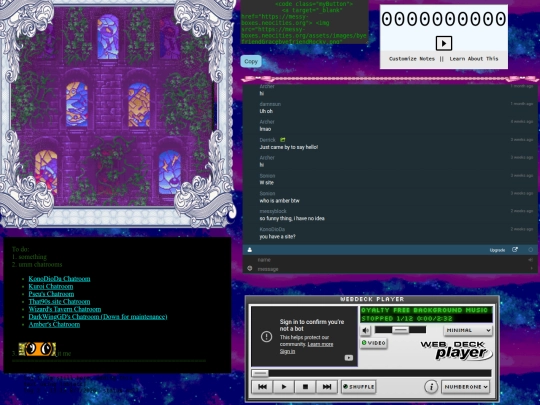This screenshot has height=405, width=540.
Task: Adjust the Webdeck volume slider handle
Action: [x=400, y=330]
